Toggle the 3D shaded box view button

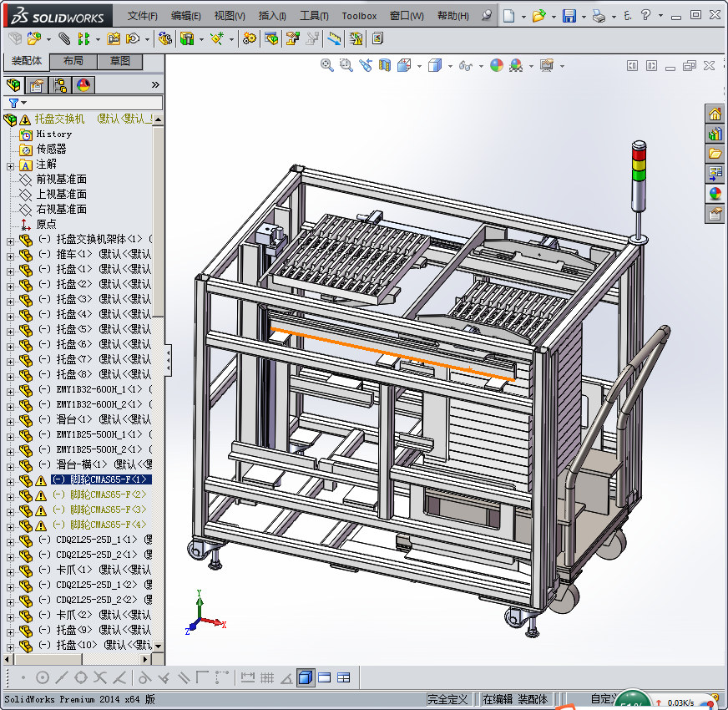[306, 677]
